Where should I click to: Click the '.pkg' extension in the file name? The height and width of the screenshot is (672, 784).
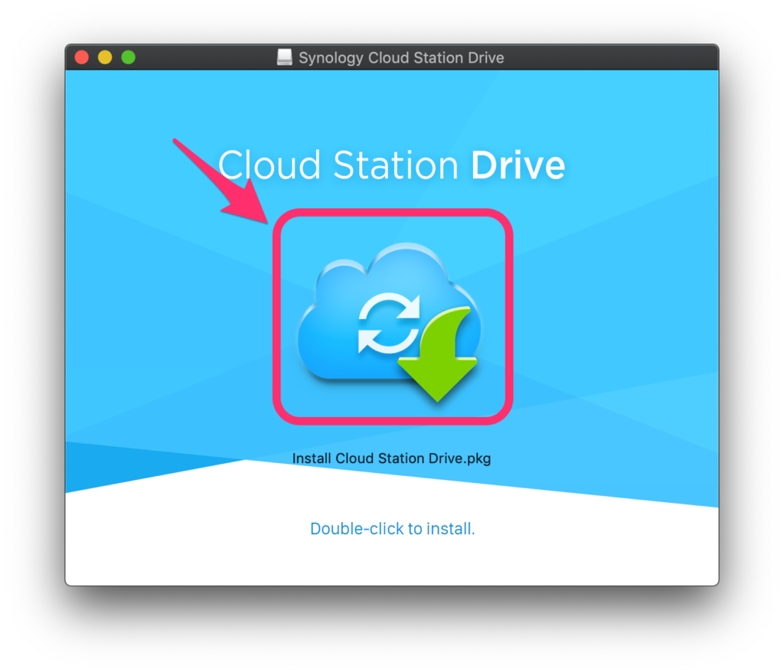tap(477, 458)
